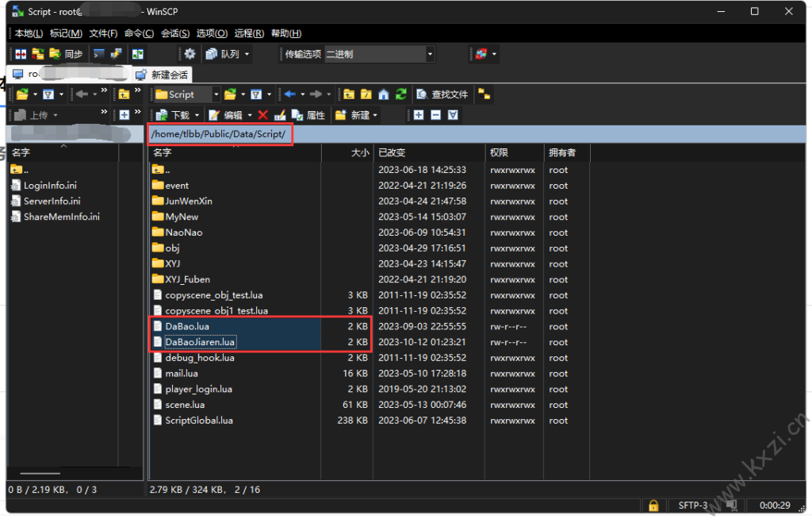Click the keep remote directory up to date icon
Viewport: 812px width, 519px height.
138,54
